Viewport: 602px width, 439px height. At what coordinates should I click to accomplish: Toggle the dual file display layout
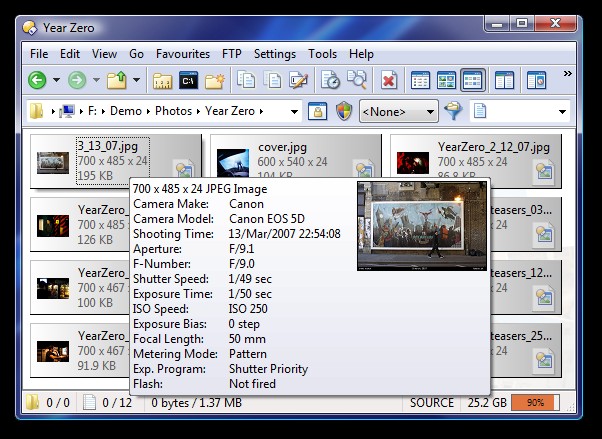point(504,80)
